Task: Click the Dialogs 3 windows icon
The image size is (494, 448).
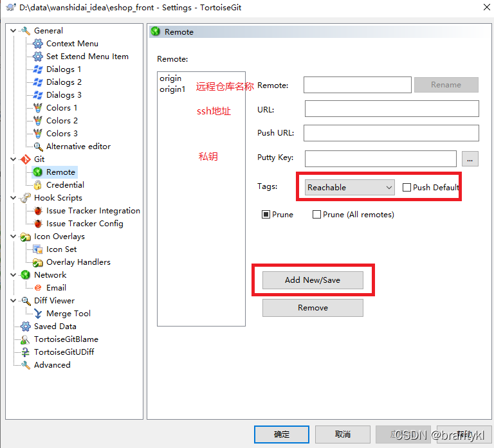Action: pos(38,95)
